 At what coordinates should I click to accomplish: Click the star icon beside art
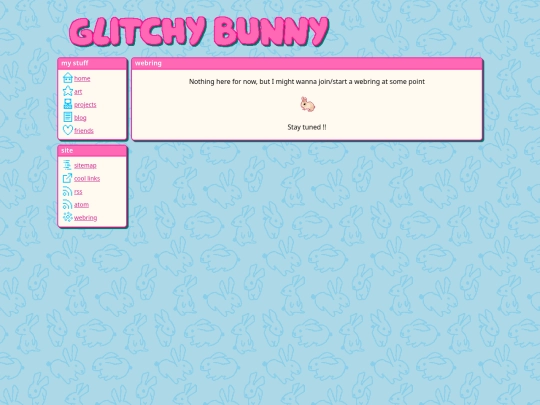click(x=68, y=91)
